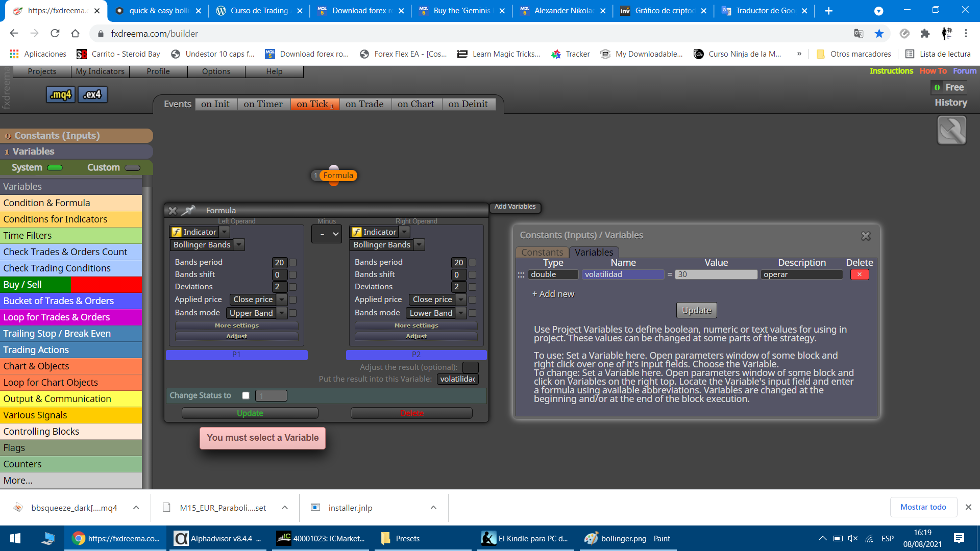Click the volume muted tray icon
The image size is (980, 551).
pyautogui.click(x=852, y=538)
